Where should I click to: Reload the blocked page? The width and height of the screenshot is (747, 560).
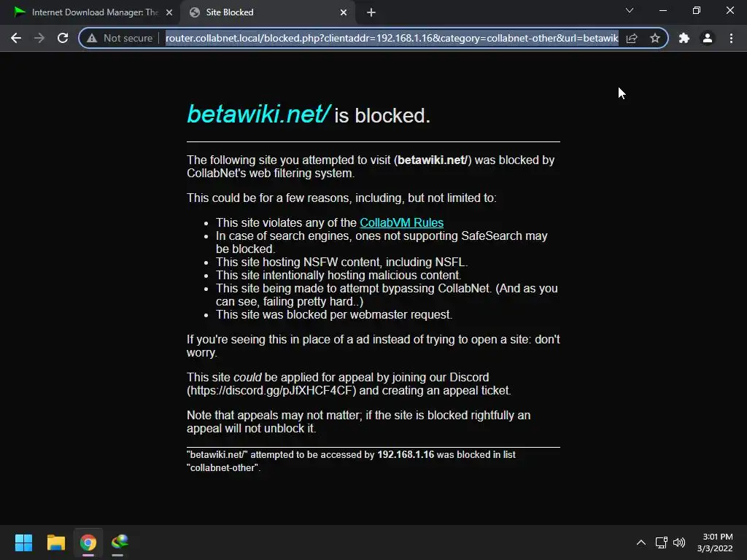pos(63,38)
